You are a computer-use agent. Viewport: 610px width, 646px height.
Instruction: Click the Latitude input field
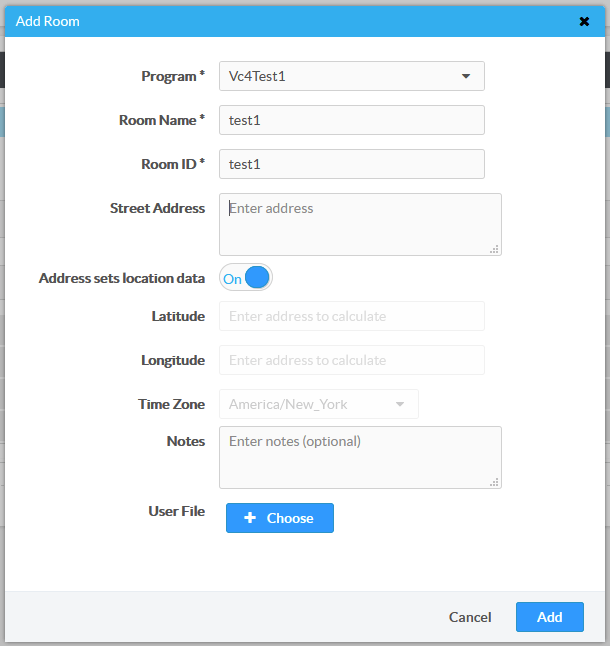[x=352, y=316]
